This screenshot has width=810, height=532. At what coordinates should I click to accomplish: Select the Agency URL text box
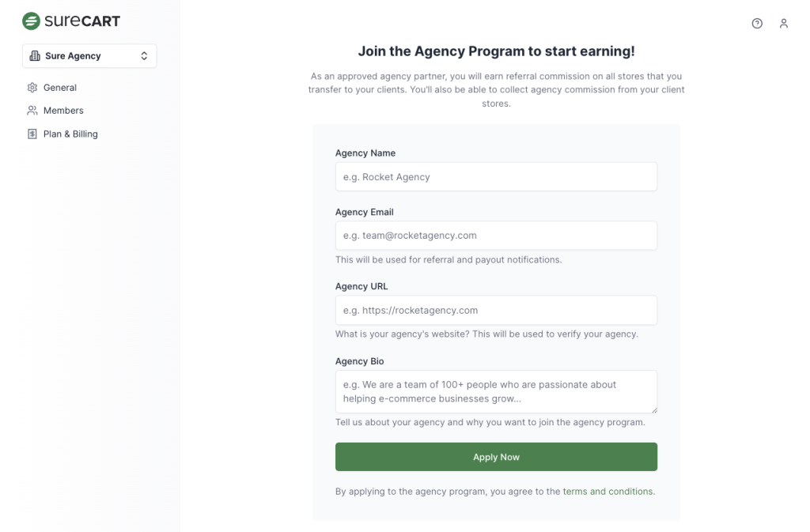[x=496, y=310]
